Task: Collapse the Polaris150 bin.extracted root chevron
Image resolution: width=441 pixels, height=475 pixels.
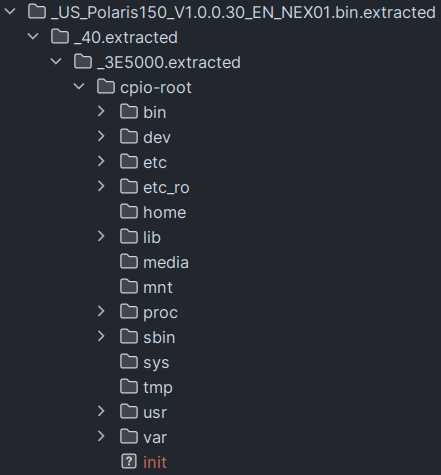Action: [10, 12]
